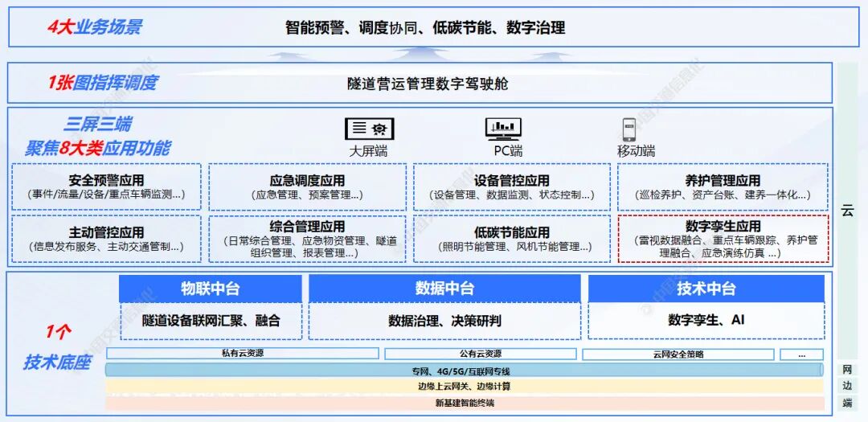Select the 设备管控应用 box

pos(511,186)
